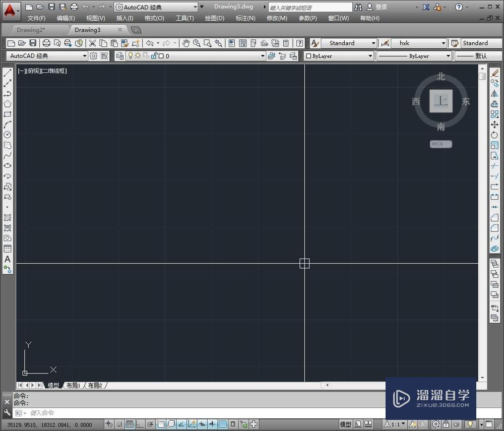504x431 pixels.
Task: Switch to the 布局1 layout tab
Action: pyautogui.click(x=73, y=385)
